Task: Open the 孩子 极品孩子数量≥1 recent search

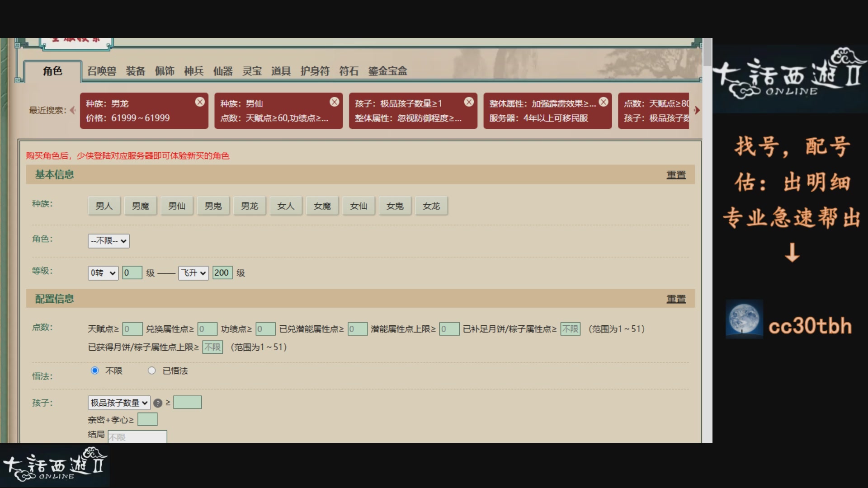Action: click(413, 111)
